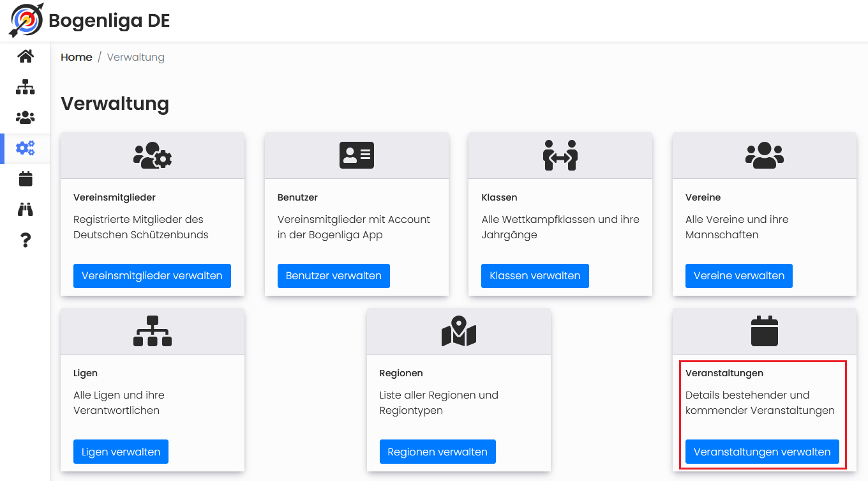868x481 pixels.
Task: Select the league hierarchy icon in sidebar
Action: point(26,87)
